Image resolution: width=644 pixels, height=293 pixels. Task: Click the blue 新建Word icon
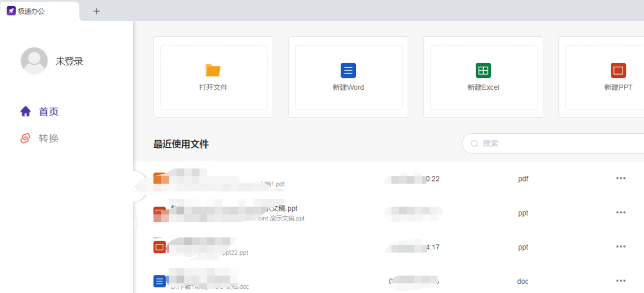tap(348, 70)
